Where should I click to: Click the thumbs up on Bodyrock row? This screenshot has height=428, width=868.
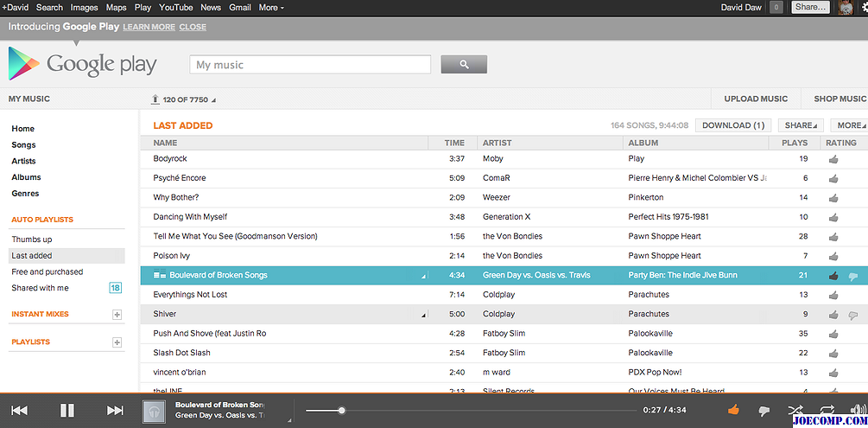tap(833, 159)
